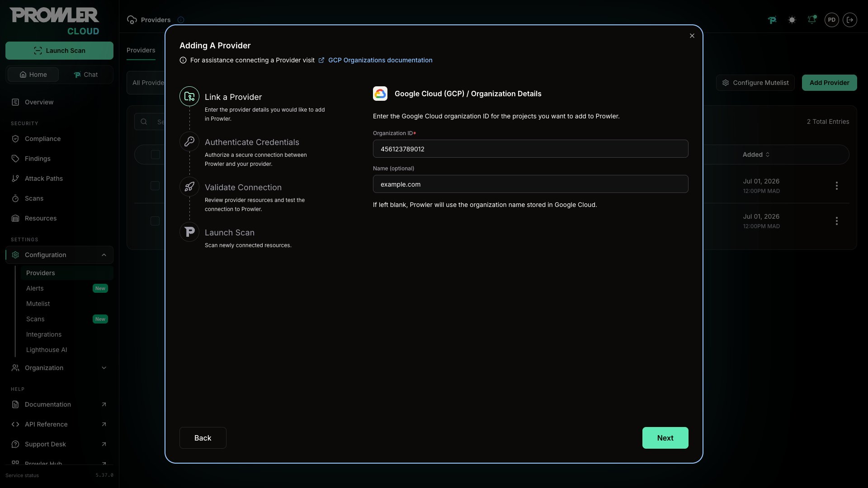
Task: Select the Providers tab in background page
Action: [x=141, y=50]
